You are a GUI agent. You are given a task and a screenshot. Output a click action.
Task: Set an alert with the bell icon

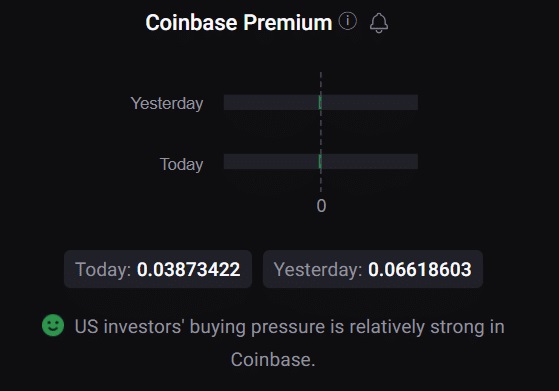pyautogui.click(x=379, y=23)
